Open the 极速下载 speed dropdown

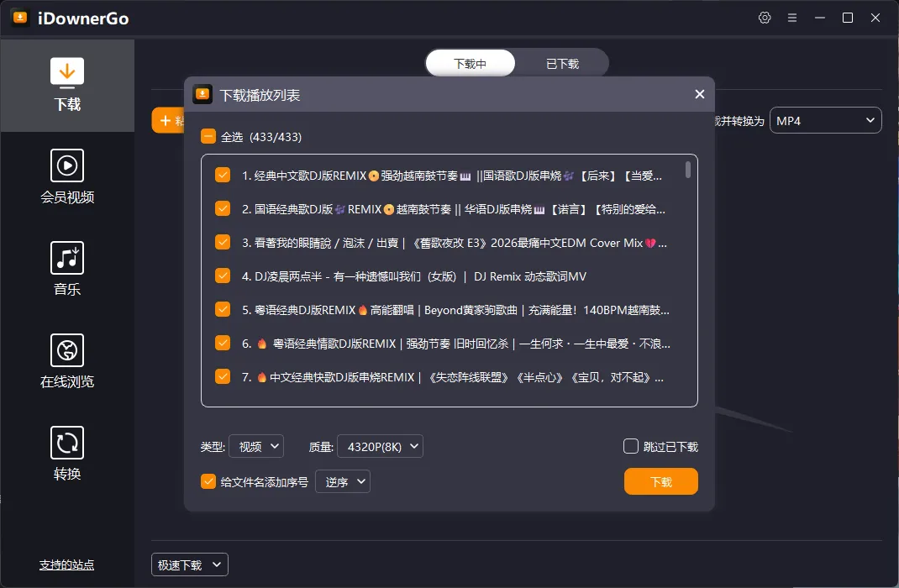pos(190,564)
